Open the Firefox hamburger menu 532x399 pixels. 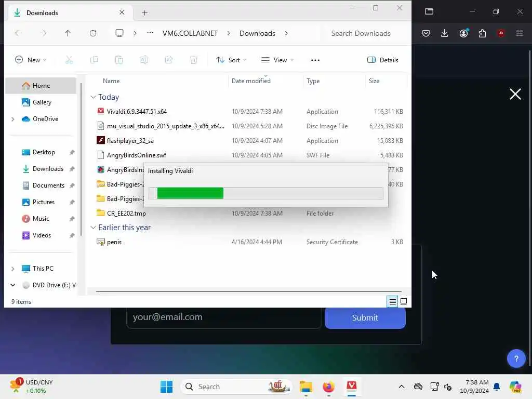point(520,33)
